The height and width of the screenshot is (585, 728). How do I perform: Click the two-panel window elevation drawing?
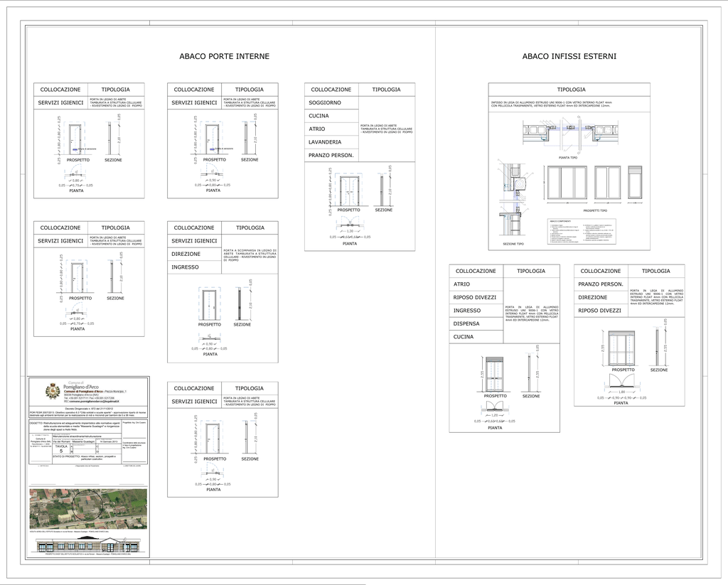pos(607,183)
